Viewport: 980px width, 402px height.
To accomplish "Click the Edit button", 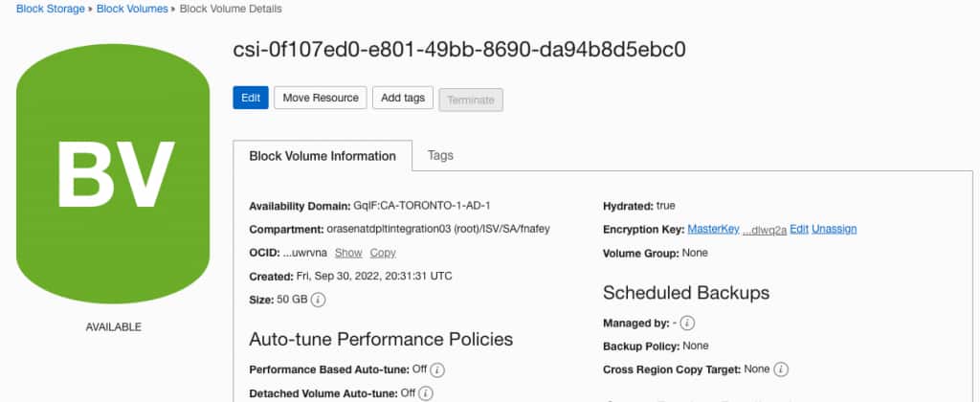I will pyautogui.click(x=251, y=98).
